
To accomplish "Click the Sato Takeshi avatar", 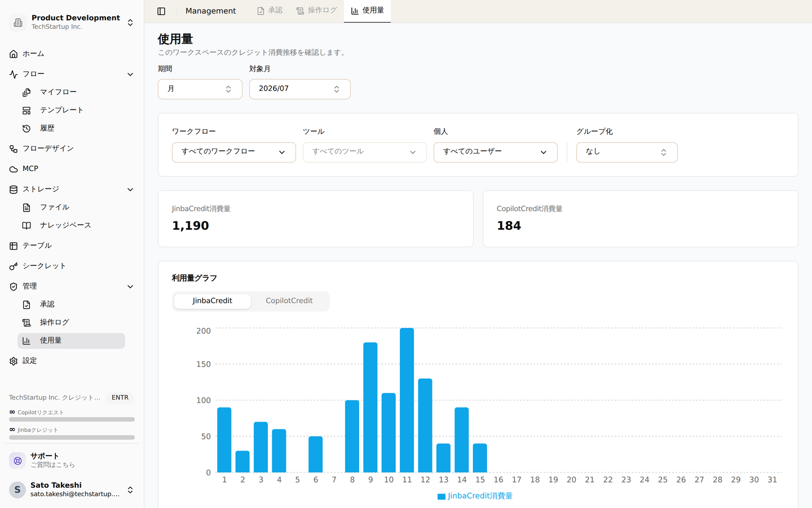I will click(17, 489).
